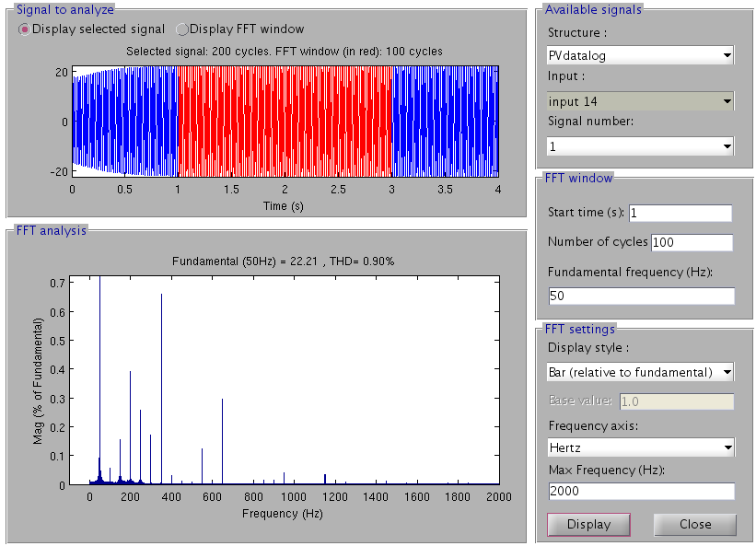Click the 2000 tick label on frequency axis

tap(499, 497)
